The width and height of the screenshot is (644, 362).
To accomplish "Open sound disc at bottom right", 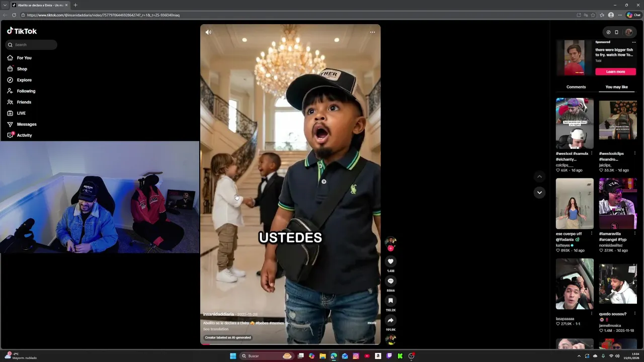I will 390,340.
